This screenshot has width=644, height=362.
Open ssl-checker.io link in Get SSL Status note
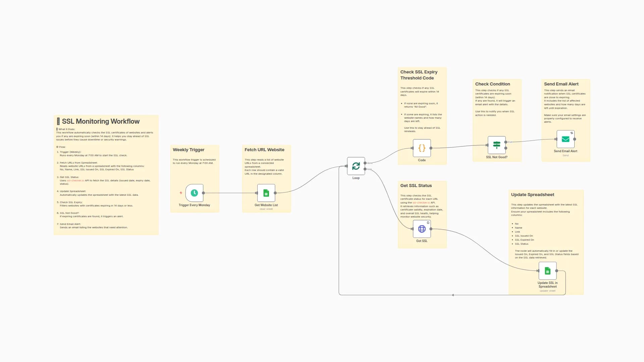(x=421, y=202)
